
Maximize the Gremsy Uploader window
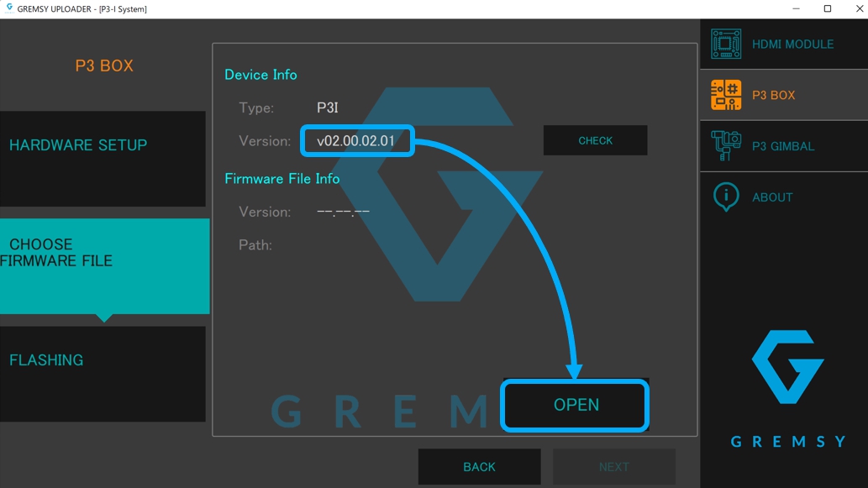click(827, 8)
